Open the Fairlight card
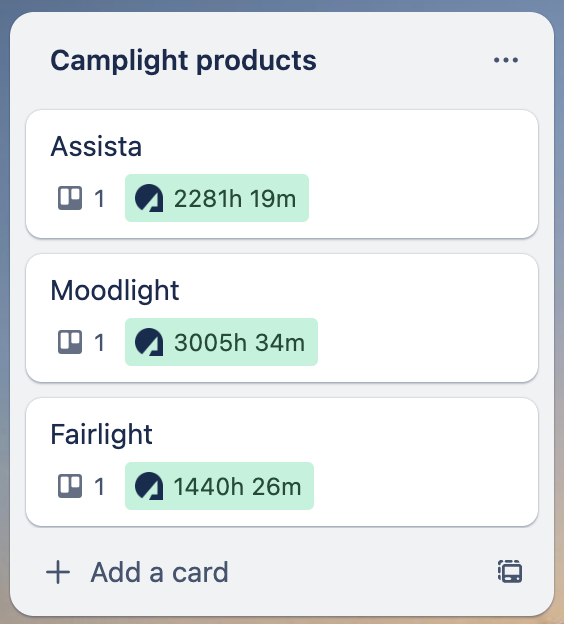Image resolution: width=564 pixels, height=624 pixels. 282,462
